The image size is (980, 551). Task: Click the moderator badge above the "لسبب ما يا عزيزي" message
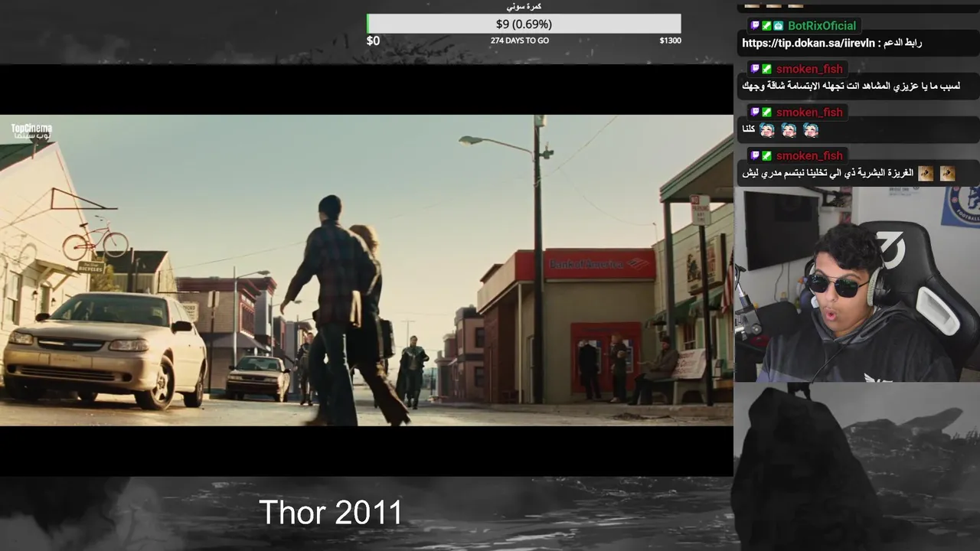coord(766,69)
